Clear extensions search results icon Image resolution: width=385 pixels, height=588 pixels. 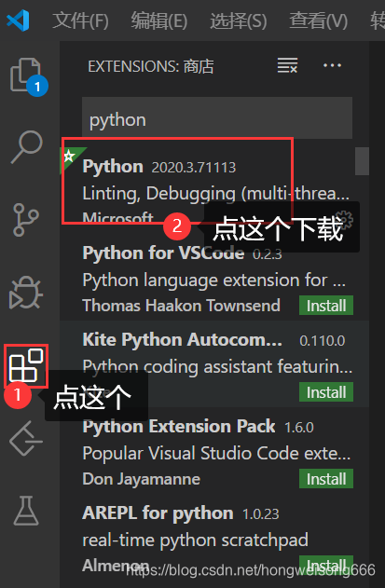(287, 65)
